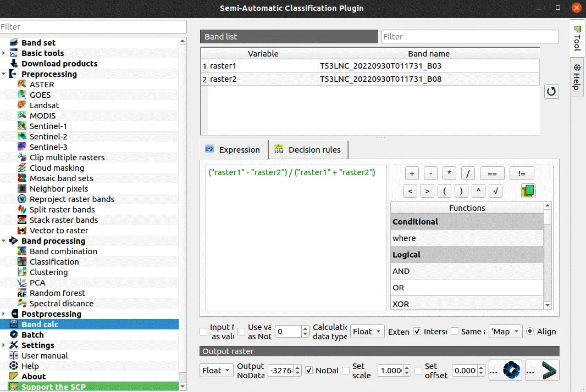Toggle the output NoData mask checkbox

[x=309, y=371]
